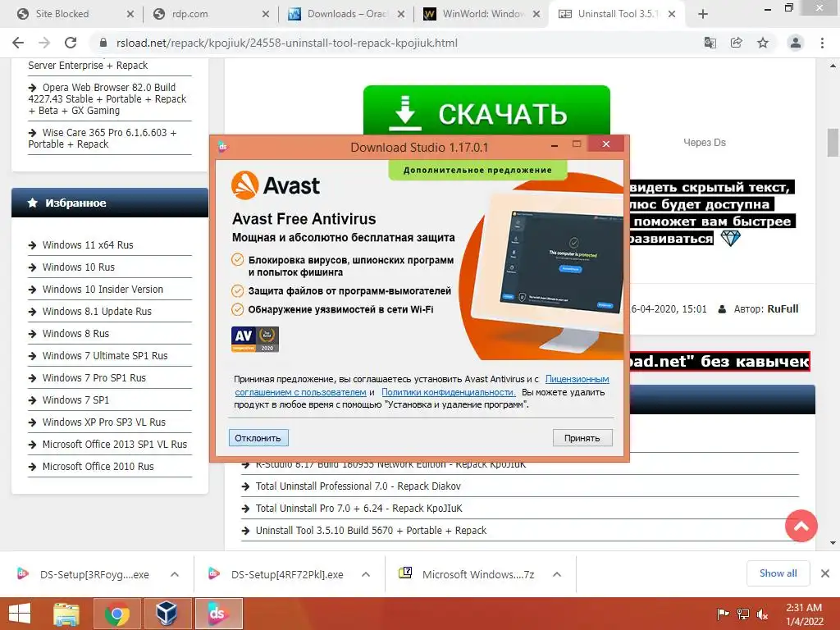The width and height of the screenshot is (840, 630).
Task: Switch to the Downloads – Oracle tab
Action: click(x=347, y=14)
